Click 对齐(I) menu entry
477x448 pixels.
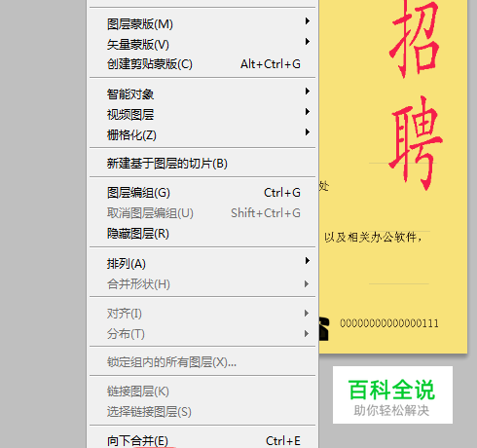[202, 314]
